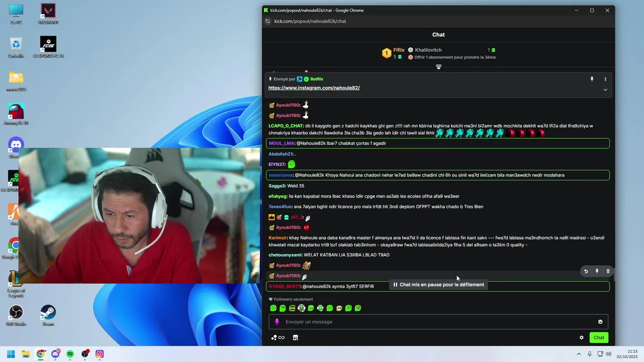Click username Sagga3 in chat
Screen dimensions: 644x362
[277, 186]
